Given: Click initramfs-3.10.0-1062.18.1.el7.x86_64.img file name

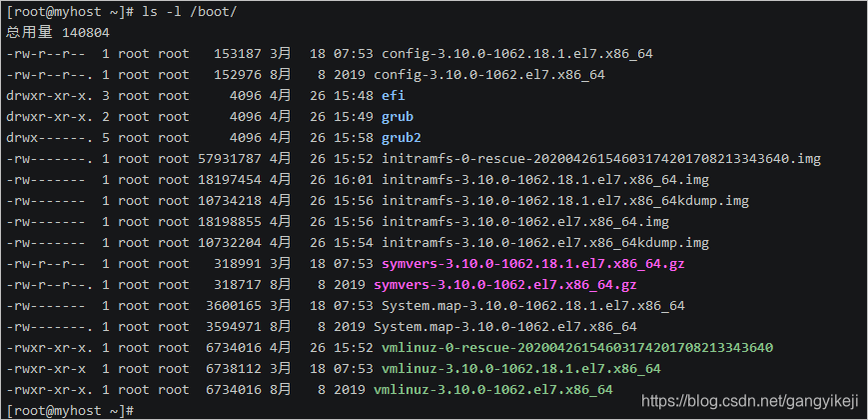Looking at the screenshot, I should (545, 180).
